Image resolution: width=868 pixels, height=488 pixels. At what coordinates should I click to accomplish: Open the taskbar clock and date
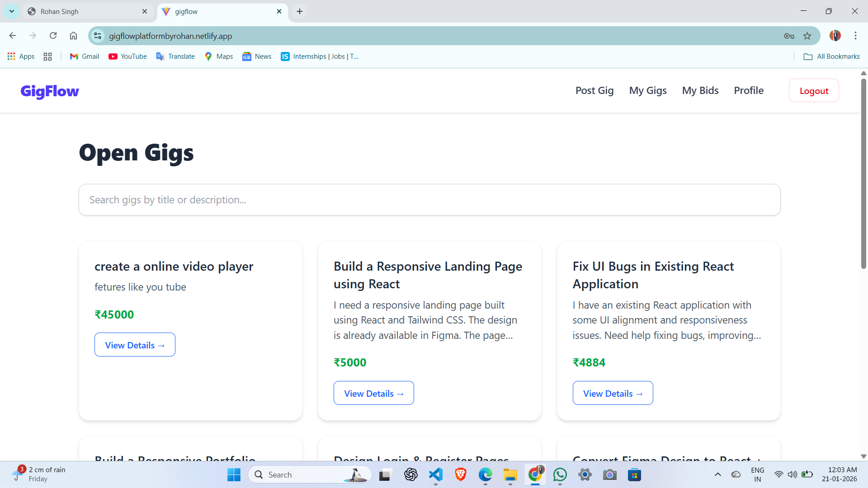click(x=840, y=474)
